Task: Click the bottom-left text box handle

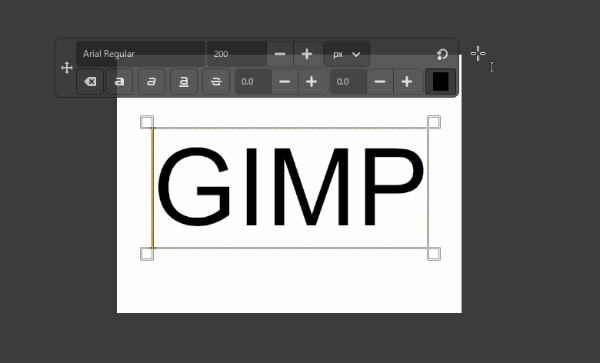Action: pyautogui.click(x=147, y=254)
